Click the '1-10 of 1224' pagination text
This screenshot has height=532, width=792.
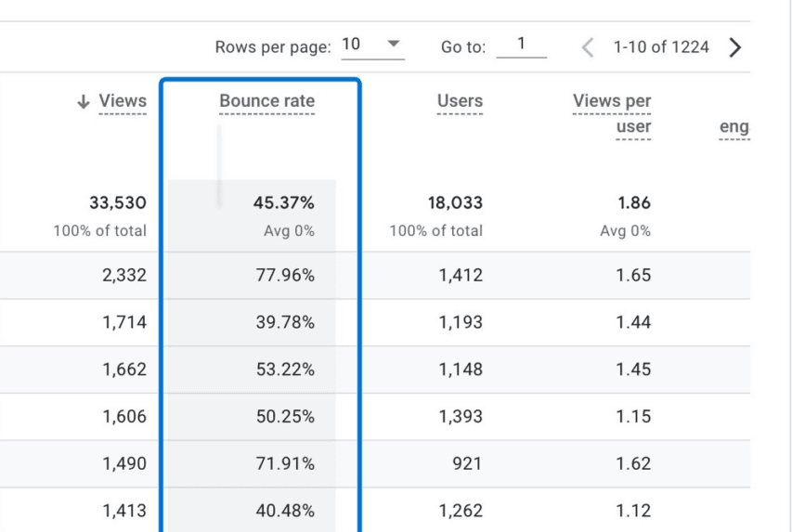click(661, 47)
